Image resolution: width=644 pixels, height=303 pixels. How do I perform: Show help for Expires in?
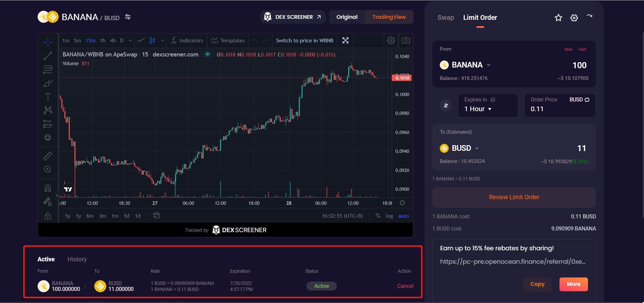(493, 100)
